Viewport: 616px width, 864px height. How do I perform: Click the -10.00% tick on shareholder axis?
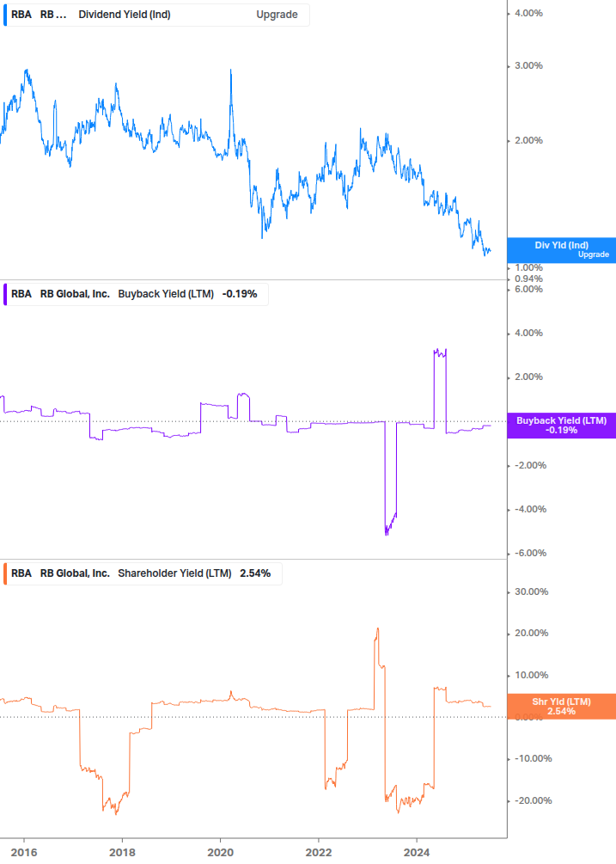(x=534, y=759)
